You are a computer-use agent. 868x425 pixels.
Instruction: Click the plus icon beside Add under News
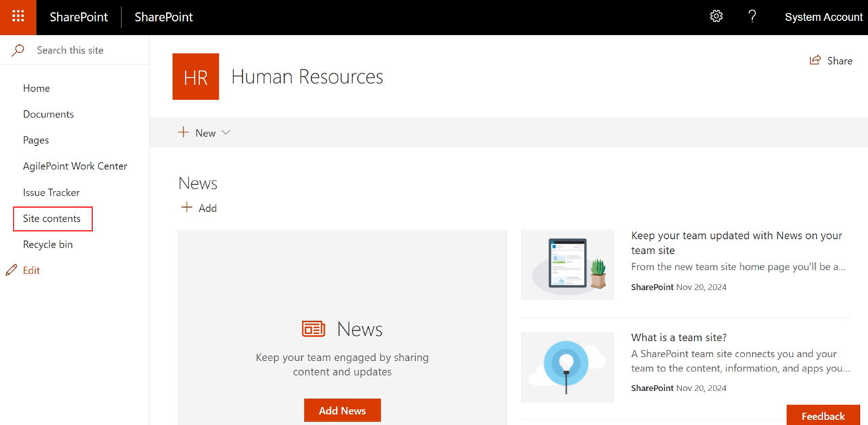point(186,208)
